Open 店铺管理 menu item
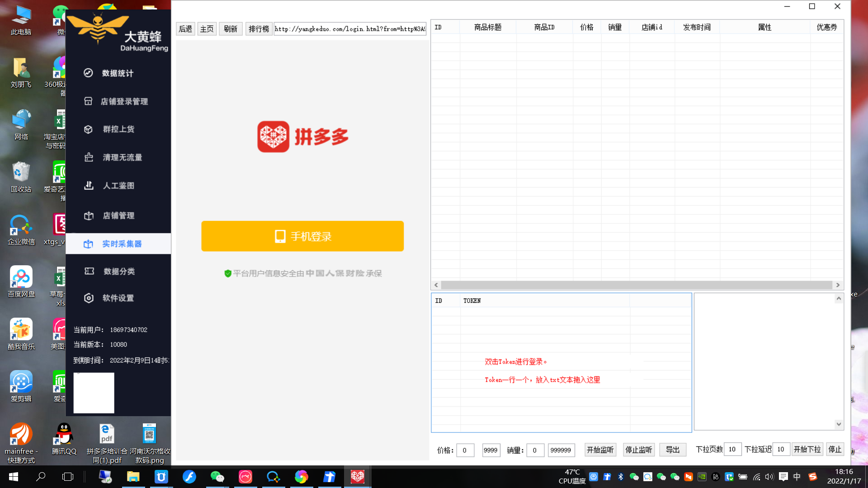 [x=118, y=216]
